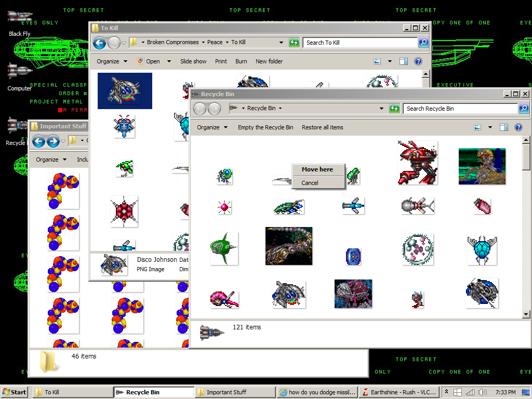
Task: Start Slide show in To Kill window
Action: click(x=193, y=61)
